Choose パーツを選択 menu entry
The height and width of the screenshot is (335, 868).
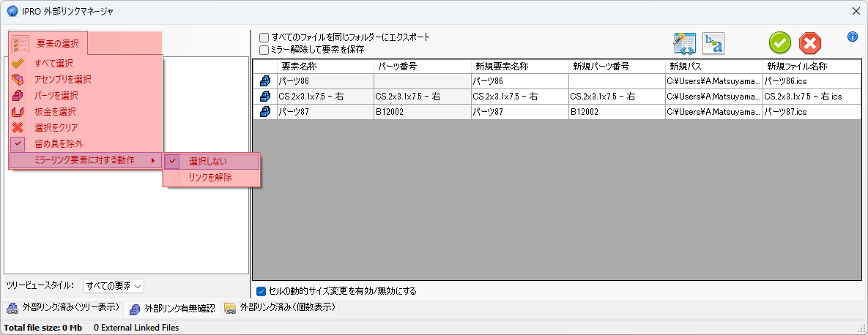pyautogui.click(x=86, y=96)
